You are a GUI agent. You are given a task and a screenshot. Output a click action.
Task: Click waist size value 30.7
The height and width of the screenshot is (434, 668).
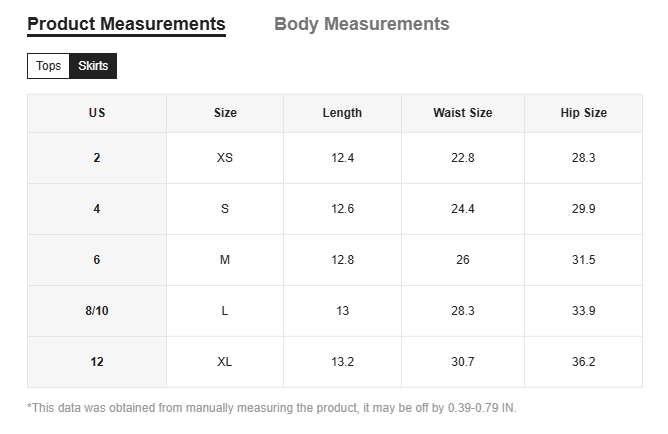coord(462,362)
